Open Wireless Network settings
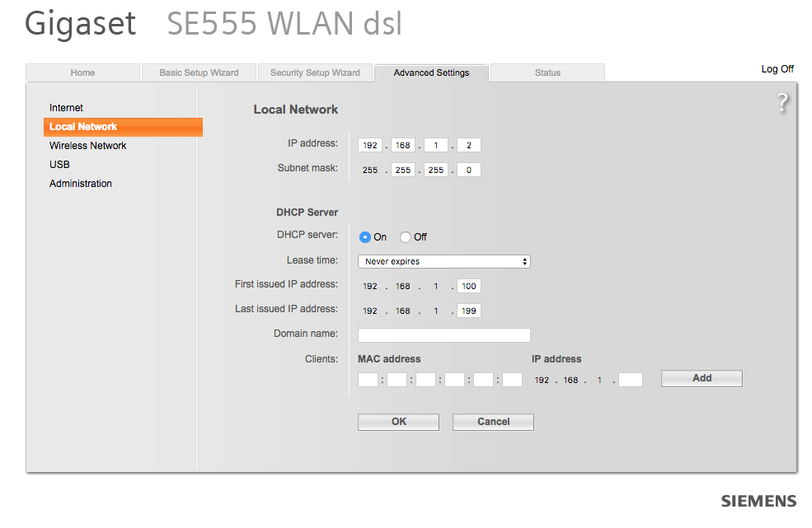 pos(88,146)
